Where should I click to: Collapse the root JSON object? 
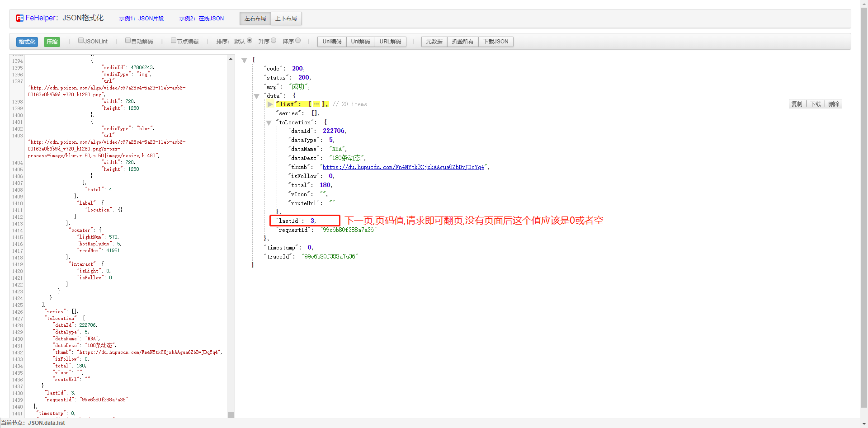pos(245,61)
